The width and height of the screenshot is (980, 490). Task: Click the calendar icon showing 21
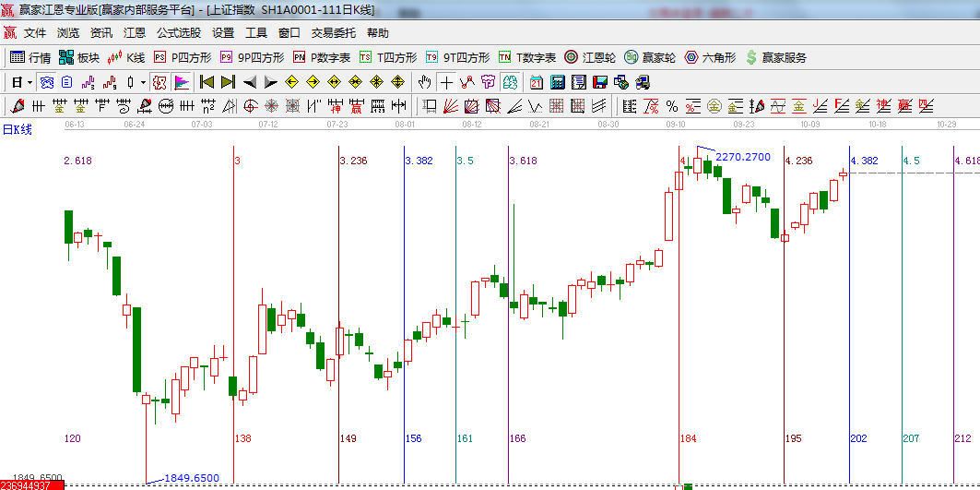point(535,82)
